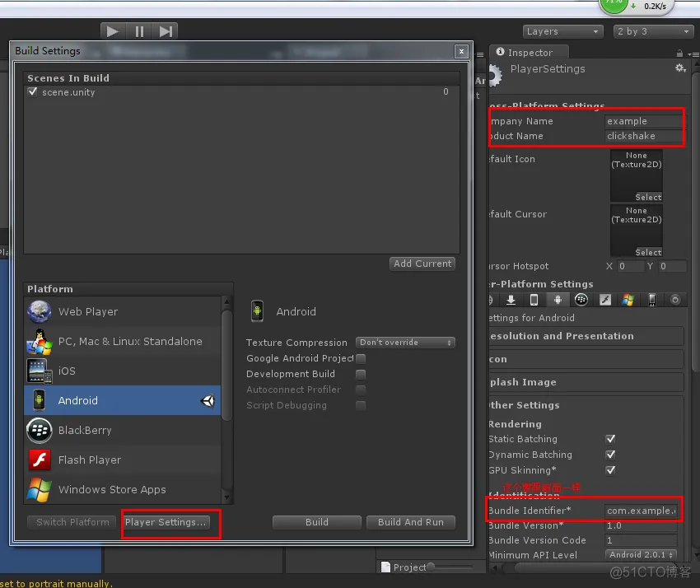Click Select under Default Cursor

648,252
